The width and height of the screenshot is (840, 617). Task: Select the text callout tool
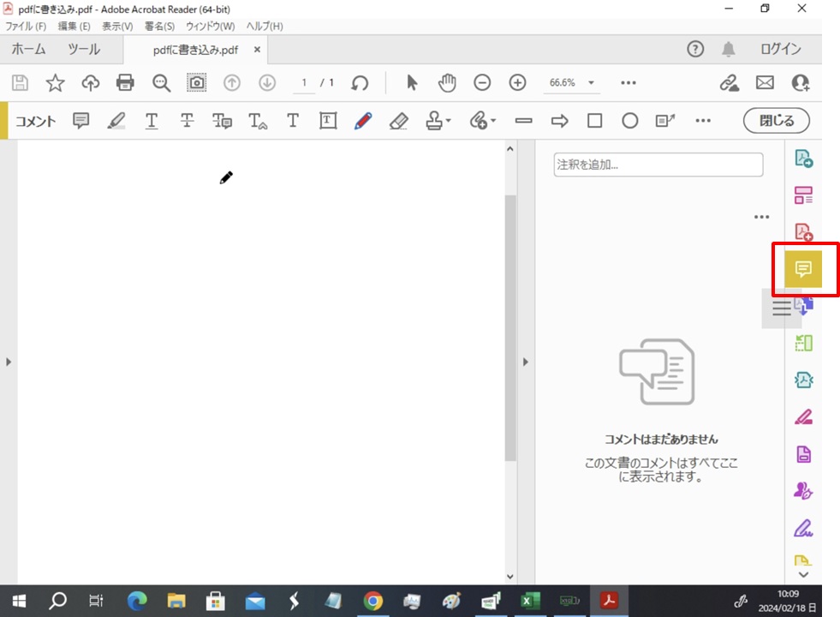point(665,121)
